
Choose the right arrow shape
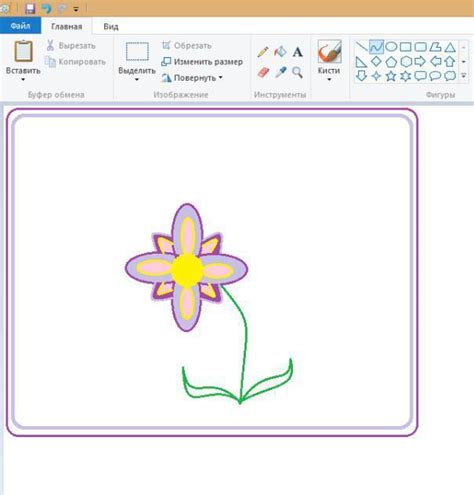(x=420, y=62)
